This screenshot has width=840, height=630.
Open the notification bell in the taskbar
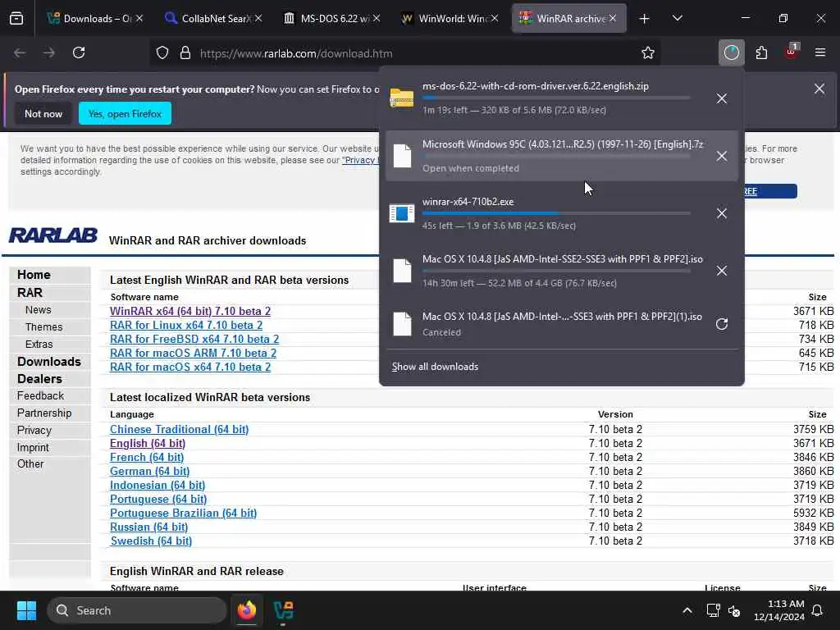click(818, 610)
